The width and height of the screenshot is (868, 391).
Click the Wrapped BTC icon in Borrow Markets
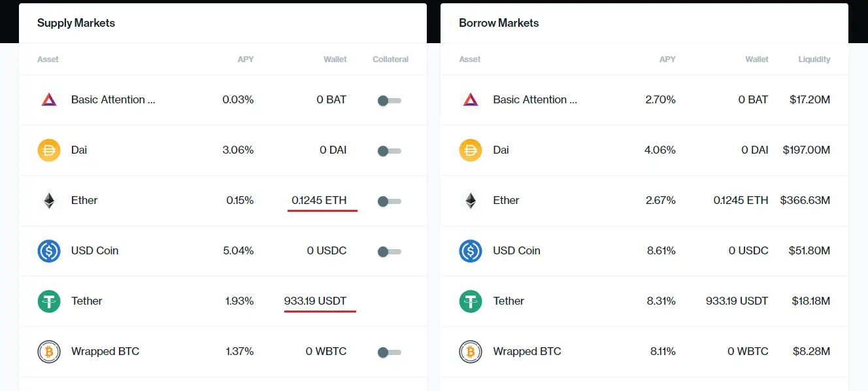(471, 352)
